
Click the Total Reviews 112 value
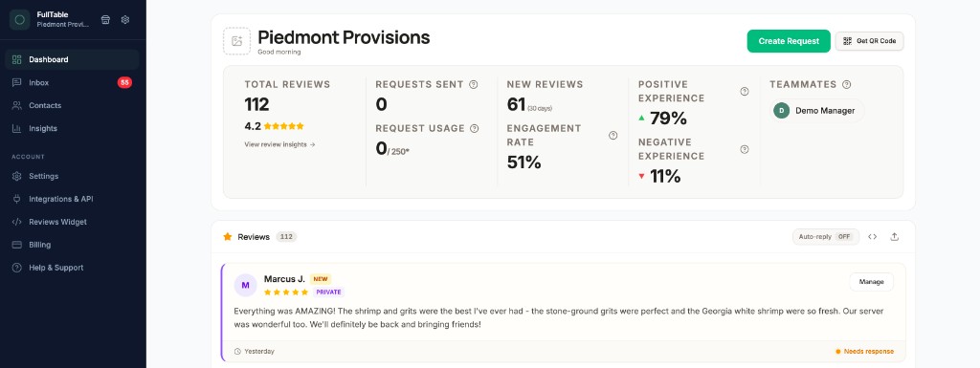(x=256, y=104)
